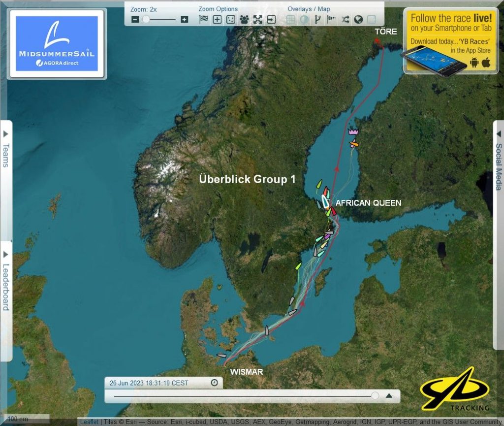Click the zoom out minus button

pos(135,20)
